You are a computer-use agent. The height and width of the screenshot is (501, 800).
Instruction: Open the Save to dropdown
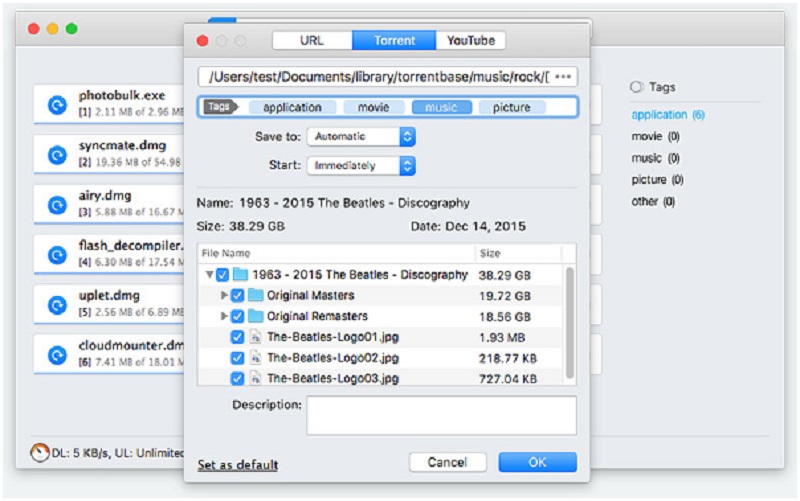(360, 136)
